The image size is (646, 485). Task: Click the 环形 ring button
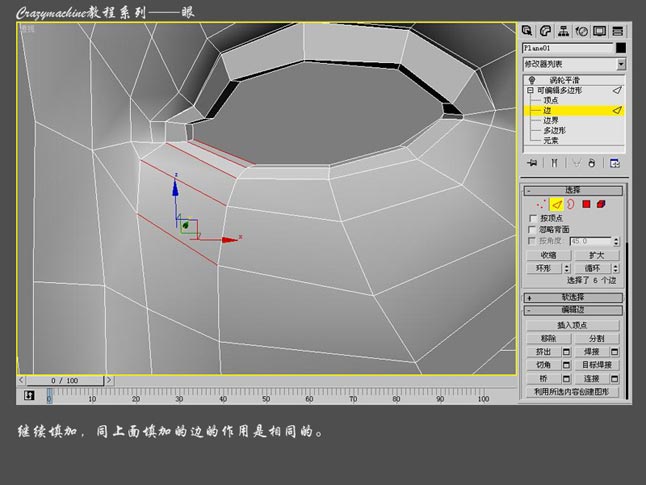tap(544, 269)
